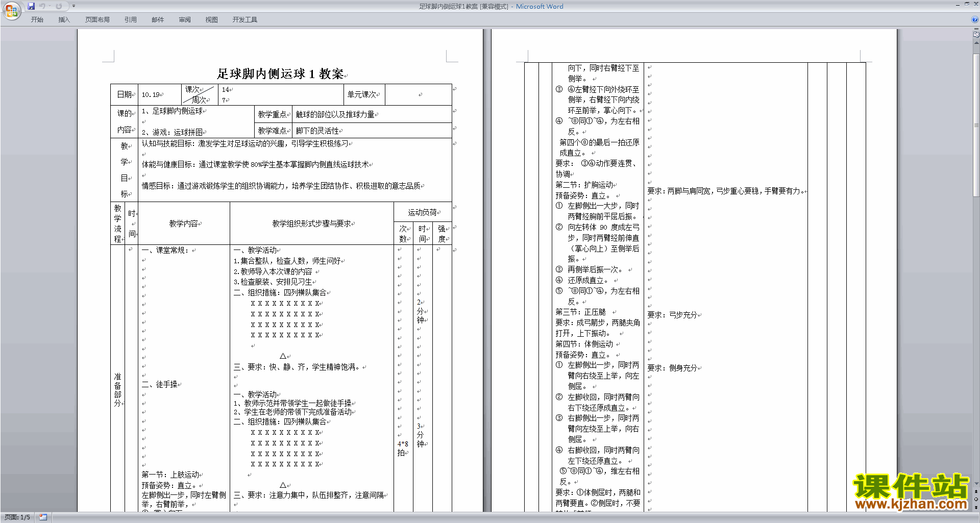Click 要求：两脚与肩同宽 line on page two
Screen dimensions: 980x523
pyautogui.click(x=726, y=191)
